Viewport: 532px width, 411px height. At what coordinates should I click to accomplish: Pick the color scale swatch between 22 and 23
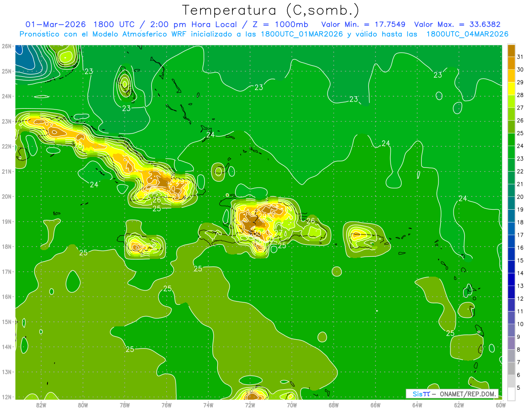(x=511, y=165)
